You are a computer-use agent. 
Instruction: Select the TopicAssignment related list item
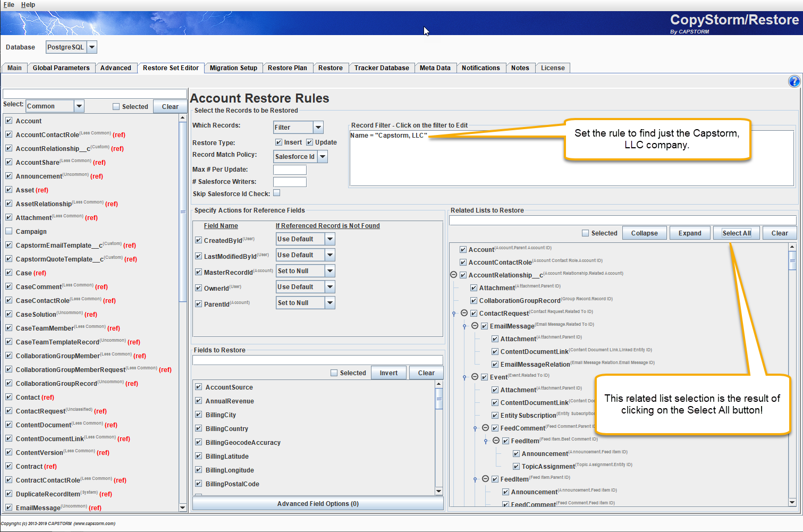pyautogui.click(x=577, y=466)
